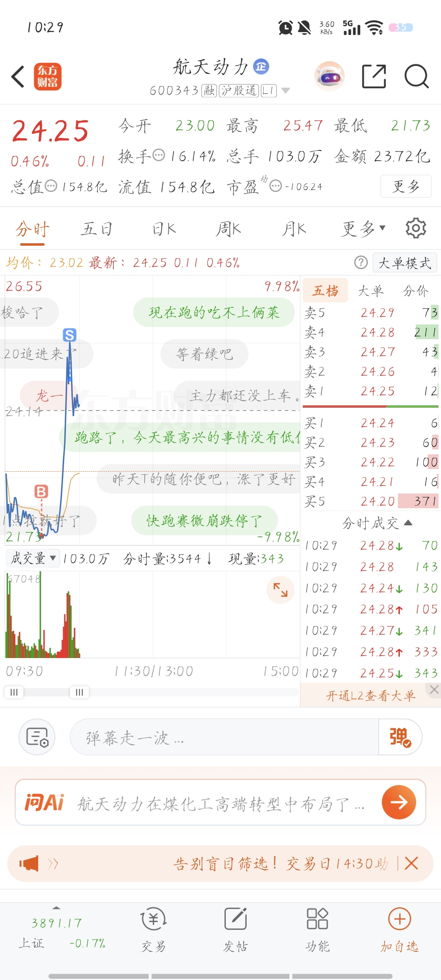The width and height of the screenshot is (441, 980).
Task: Dismiss the announcement bar X
Action: [x=411, y=863]
